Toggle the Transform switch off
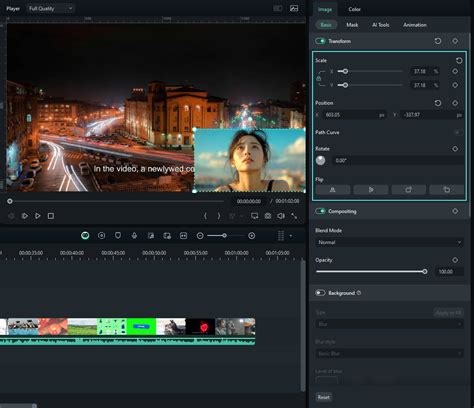Image resolution: width=474 pixels, height=408 pixels. click(320, 41)
